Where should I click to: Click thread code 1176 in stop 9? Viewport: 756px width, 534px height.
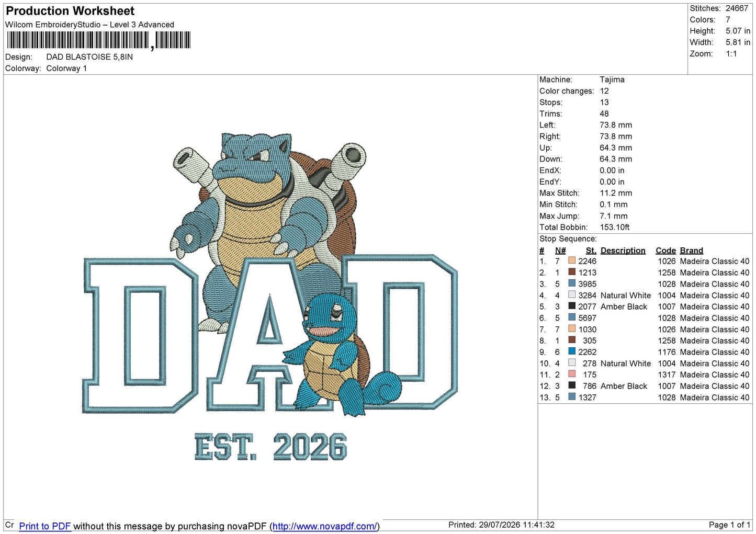667,352
